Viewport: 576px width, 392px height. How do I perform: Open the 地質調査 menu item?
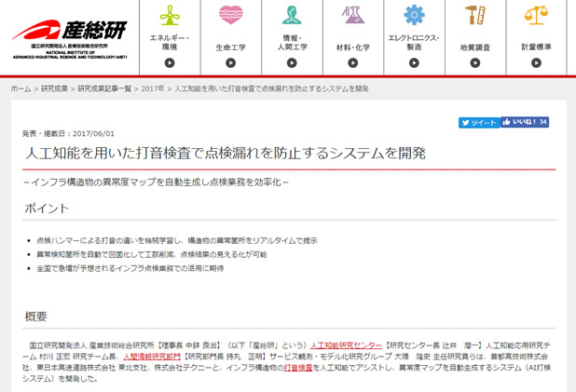pyautogui.click(x=474, y=47)
